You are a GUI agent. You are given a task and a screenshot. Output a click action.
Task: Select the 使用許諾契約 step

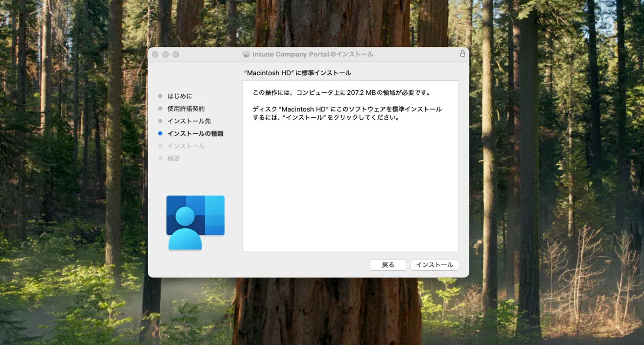(x=186, y=109)
